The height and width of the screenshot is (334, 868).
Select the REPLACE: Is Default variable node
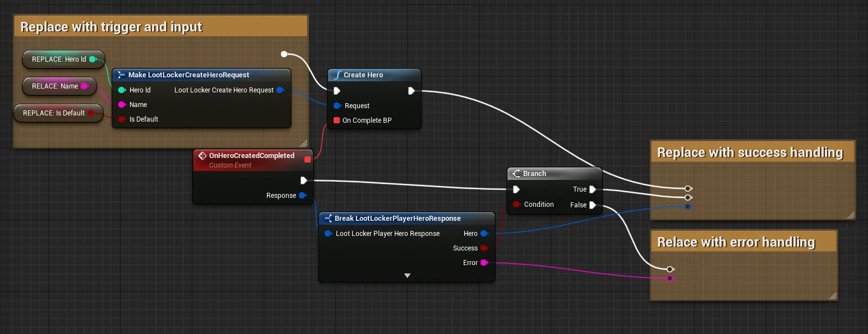click(58, 113)
